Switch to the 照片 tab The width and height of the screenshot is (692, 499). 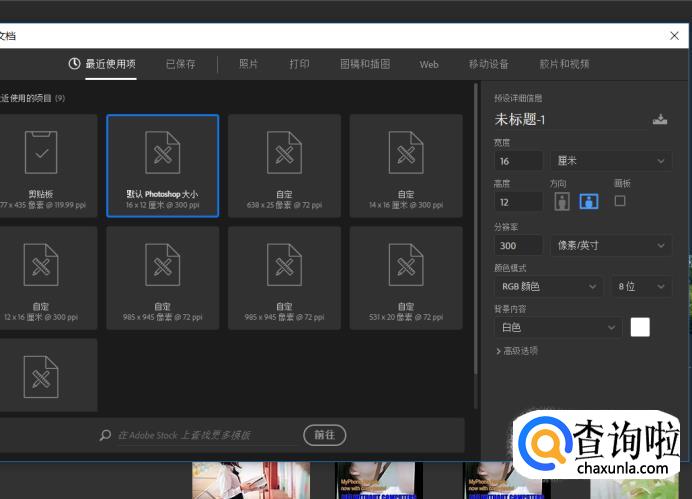pyautogui.click(x=248, y=64)
